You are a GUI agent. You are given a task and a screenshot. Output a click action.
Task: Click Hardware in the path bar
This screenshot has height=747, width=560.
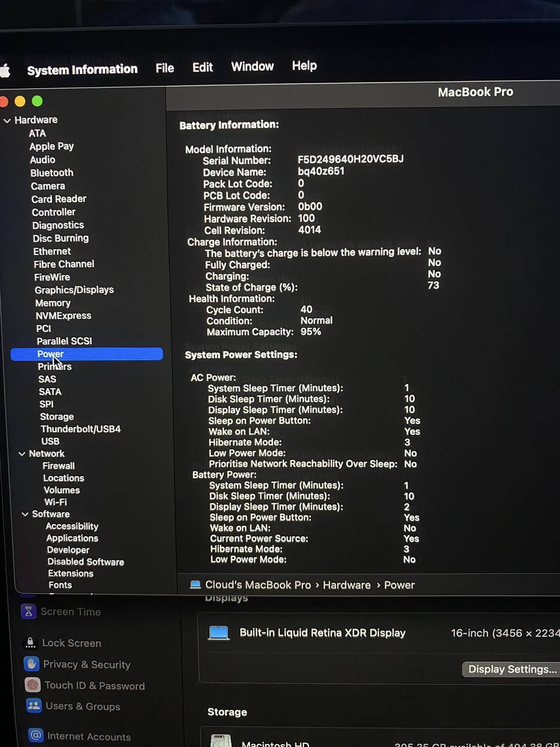click(346, 585)
